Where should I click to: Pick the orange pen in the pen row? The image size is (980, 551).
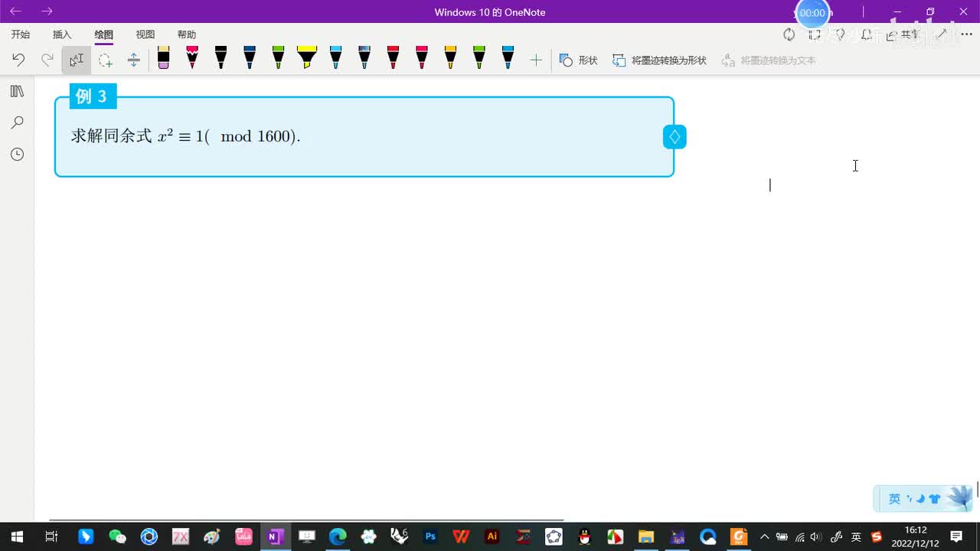point(450,57)
